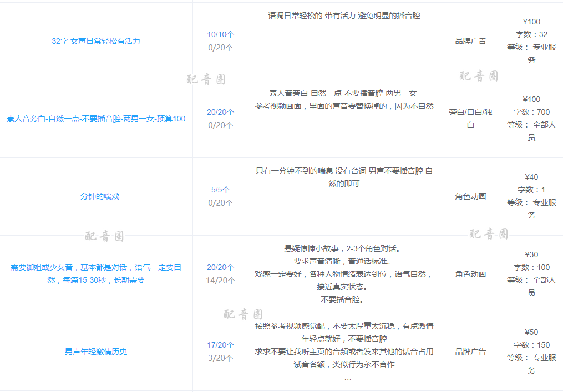
Task: Open the "32字 女声日常轻松有活力" job link
Action: point(96,41)
